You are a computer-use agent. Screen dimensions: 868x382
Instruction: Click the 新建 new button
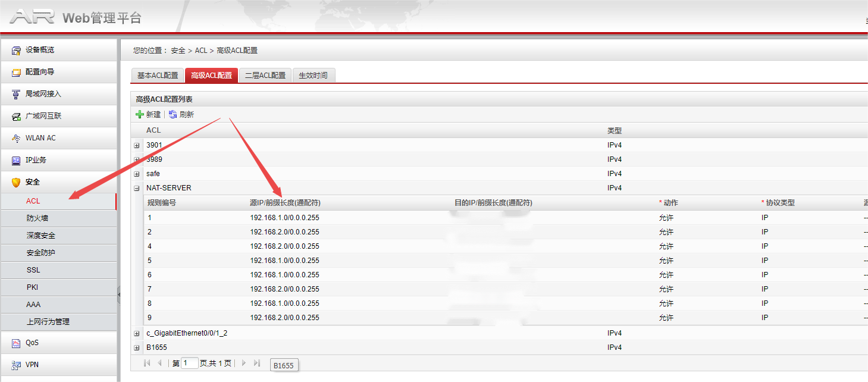pyautogui.click(x=149, y=114)
